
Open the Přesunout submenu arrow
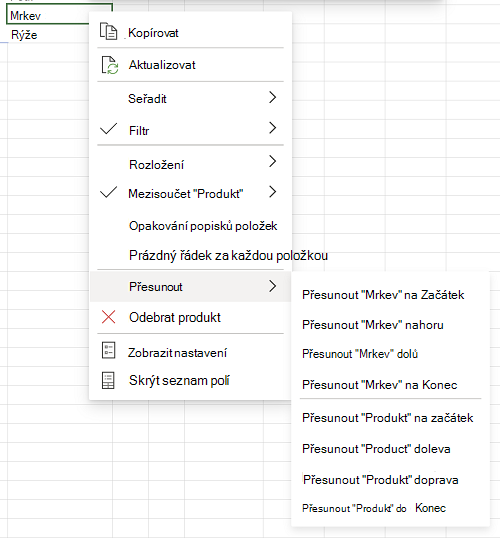click(x=272, y=286)
